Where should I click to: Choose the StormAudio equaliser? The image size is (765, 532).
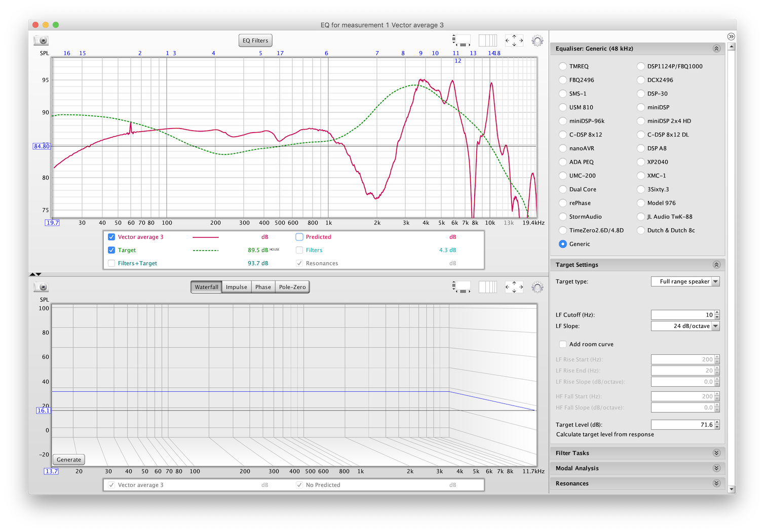coord(563,217)
